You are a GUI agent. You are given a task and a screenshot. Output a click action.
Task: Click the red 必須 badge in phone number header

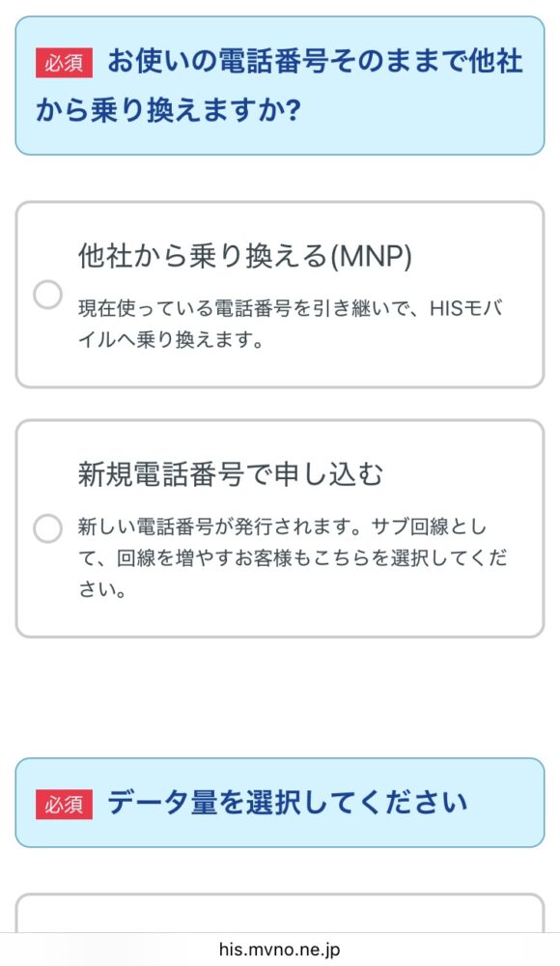64,63
